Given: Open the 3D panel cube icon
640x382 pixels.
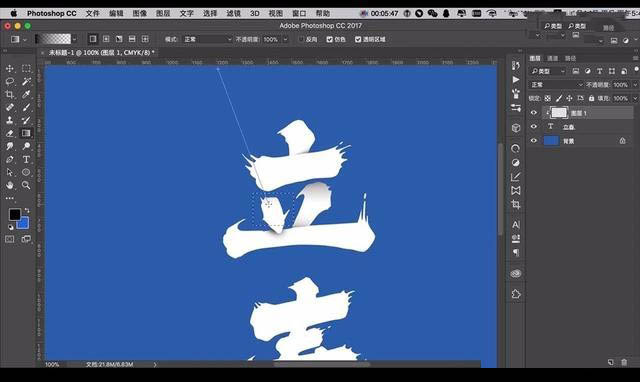Looking at the screenshot, I should pyautogui.click(x=516, y=128).
